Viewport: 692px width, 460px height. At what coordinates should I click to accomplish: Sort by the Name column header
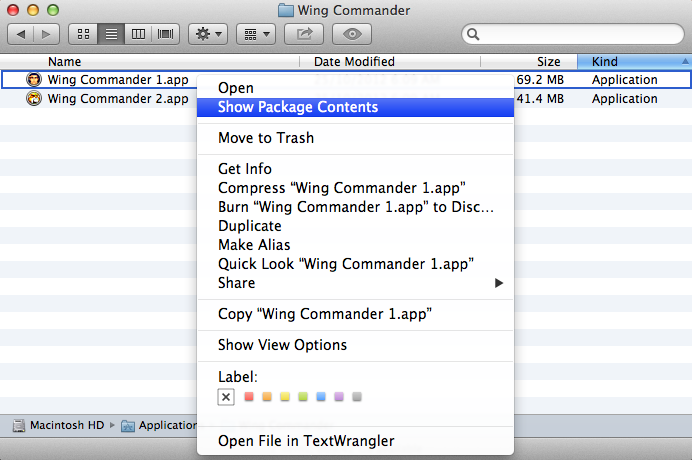coord(65,62)
